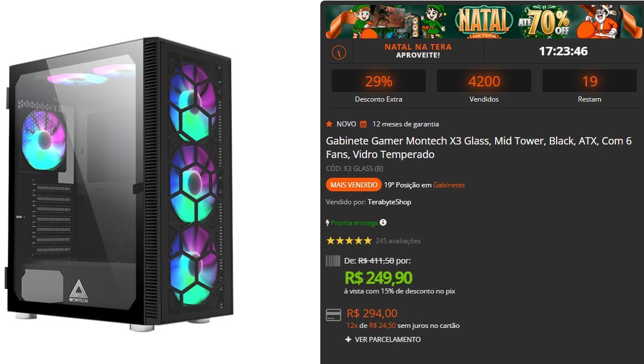Click the 17:23:46 countdown timer
644x364 pixels.
pos(564,51)
